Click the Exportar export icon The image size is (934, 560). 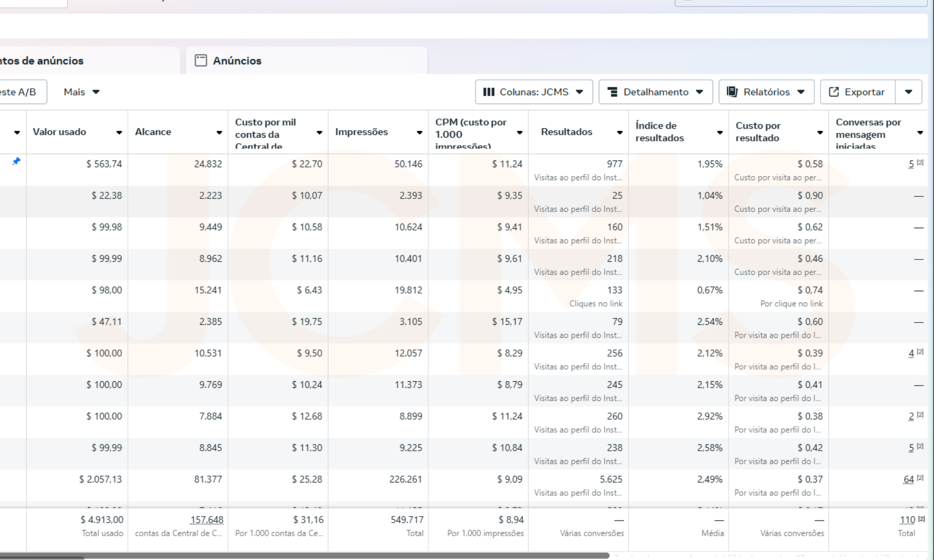click(x=834, y=92)
